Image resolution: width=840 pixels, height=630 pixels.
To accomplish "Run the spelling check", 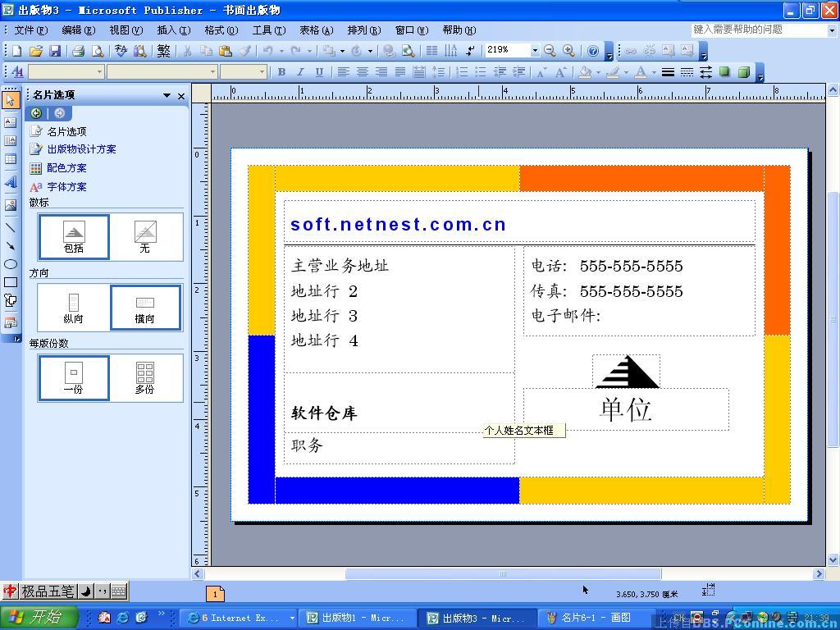I will pos(121,51).
